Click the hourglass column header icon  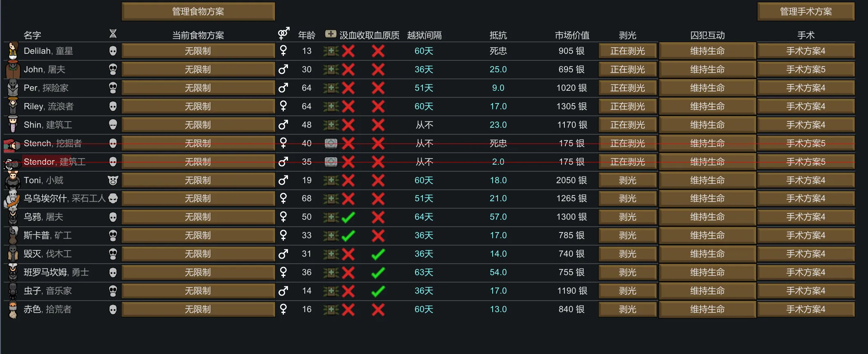coord(113,34)
